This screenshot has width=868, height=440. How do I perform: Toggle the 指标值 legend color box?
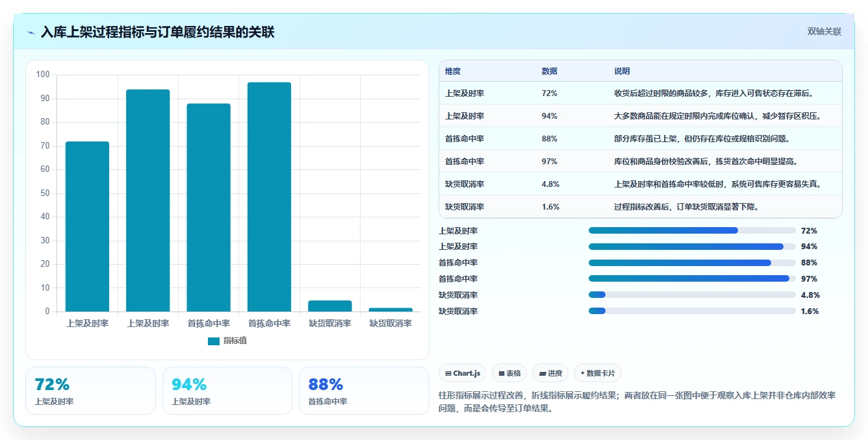214,341
